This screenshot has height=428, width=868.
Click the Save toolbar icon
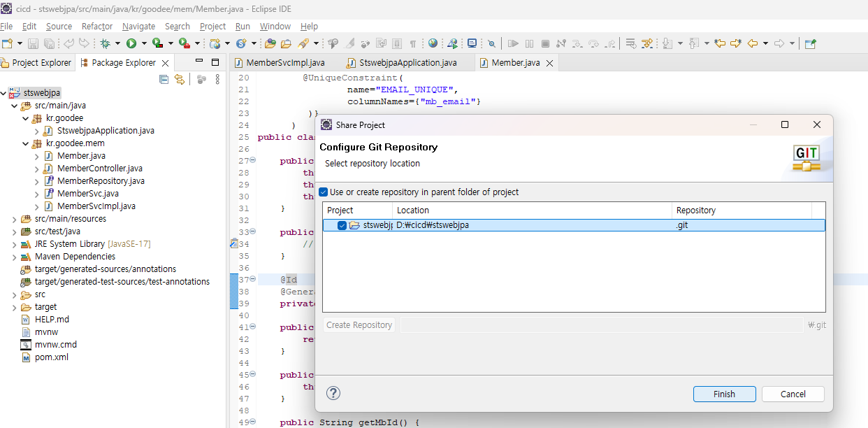tap(33, 43)
